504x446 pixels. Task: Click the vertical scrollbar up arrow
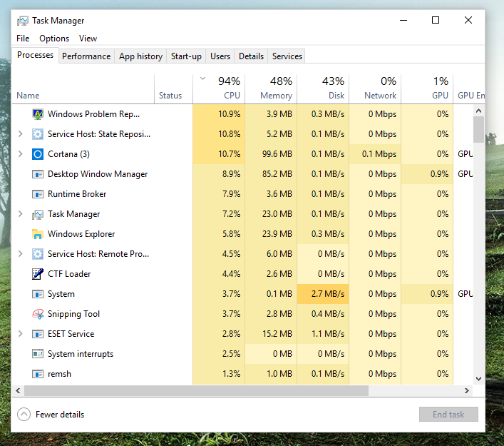tap(478, 111)
